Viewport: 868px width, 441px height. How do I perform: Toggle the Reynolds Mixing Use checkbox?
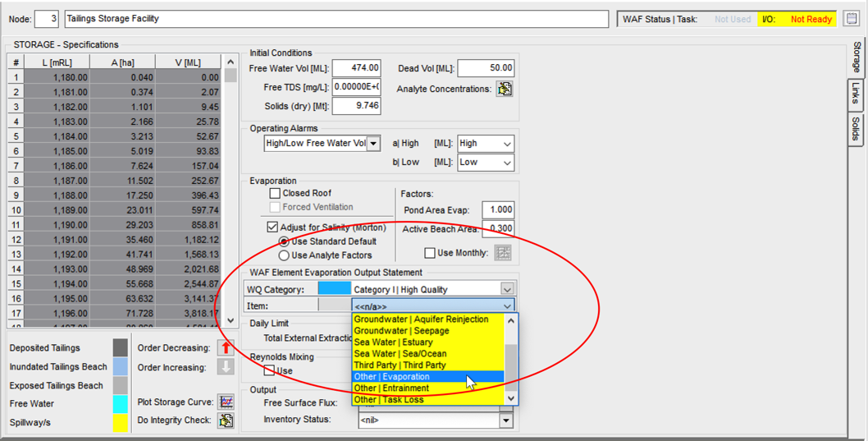coord(269,371)
